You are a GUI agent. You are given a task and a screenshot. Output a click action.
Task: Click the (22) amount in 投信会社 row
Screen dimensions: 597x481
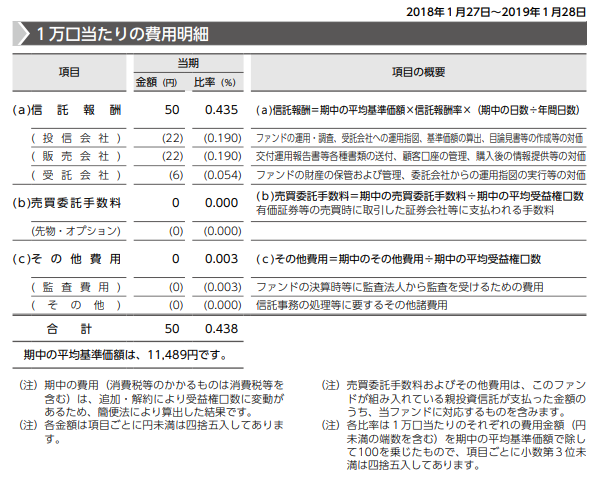point(172,138)
